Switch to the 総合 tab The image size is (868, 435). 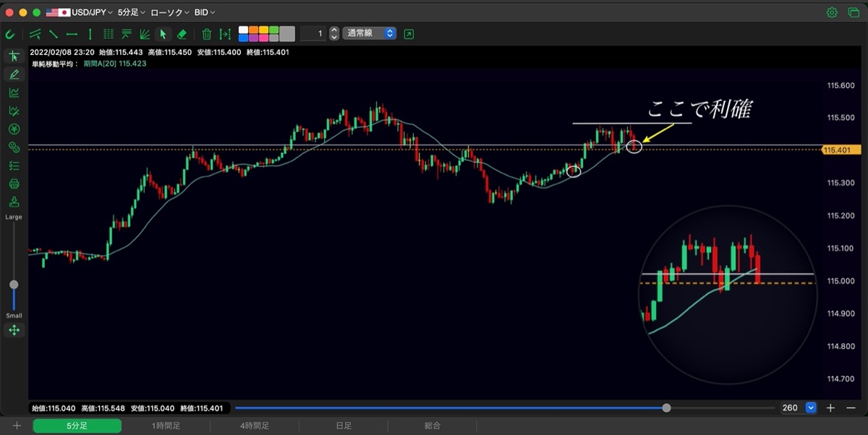click(x=433, y=426)
